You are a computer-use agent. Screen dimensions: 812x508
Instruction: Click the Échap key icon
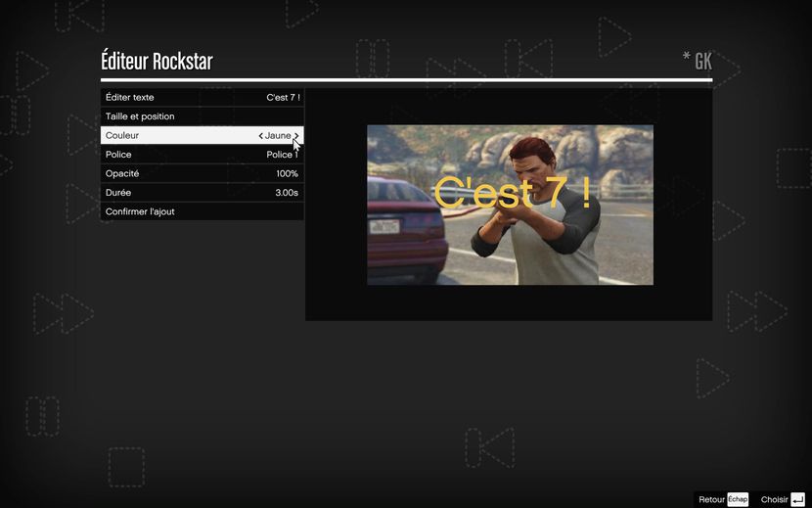738,499
